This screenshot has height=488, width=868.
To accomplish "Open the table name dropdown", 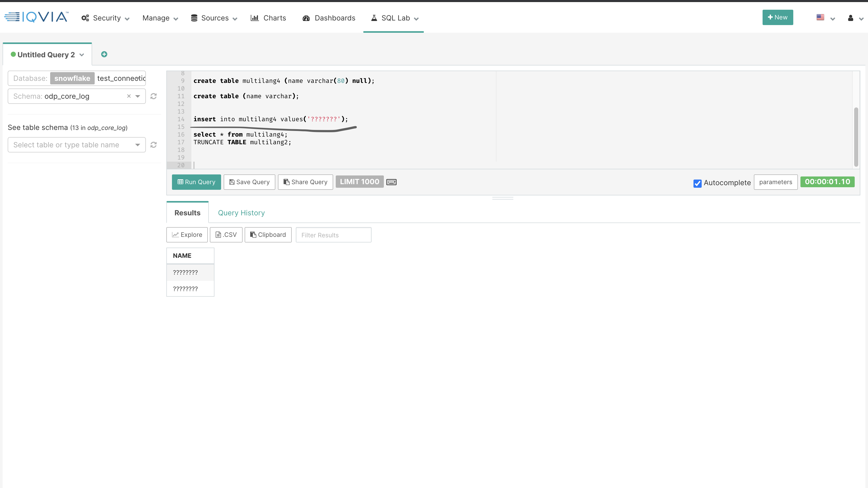I will (x=137, y=145).
